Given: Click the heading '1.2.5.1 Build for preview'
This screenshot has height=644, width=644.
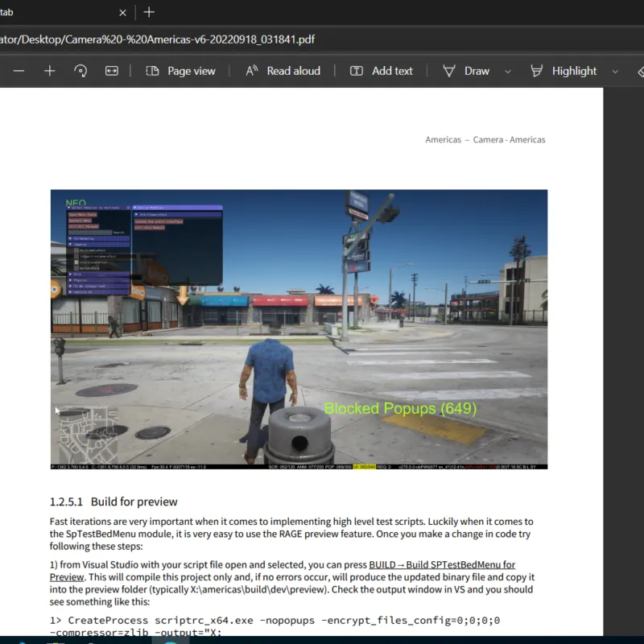Looking at the screenshot, I should coord(114,502).
